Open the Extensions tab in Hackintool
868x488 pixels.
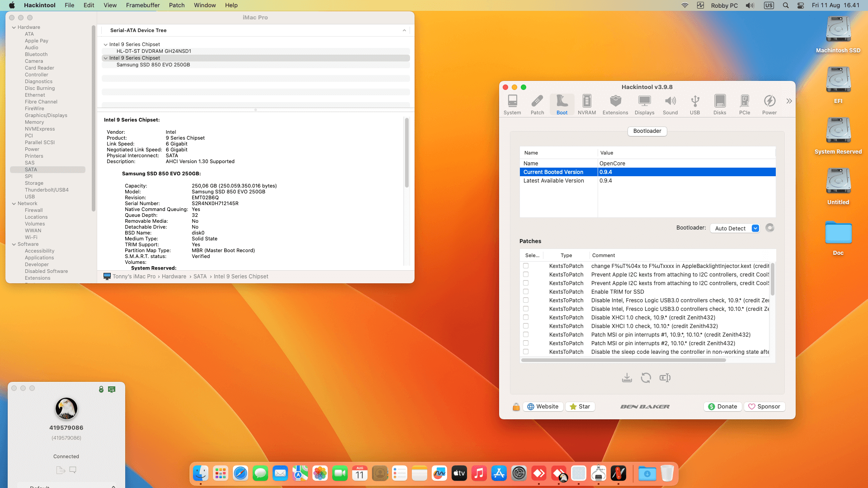[x=615, y=104]
